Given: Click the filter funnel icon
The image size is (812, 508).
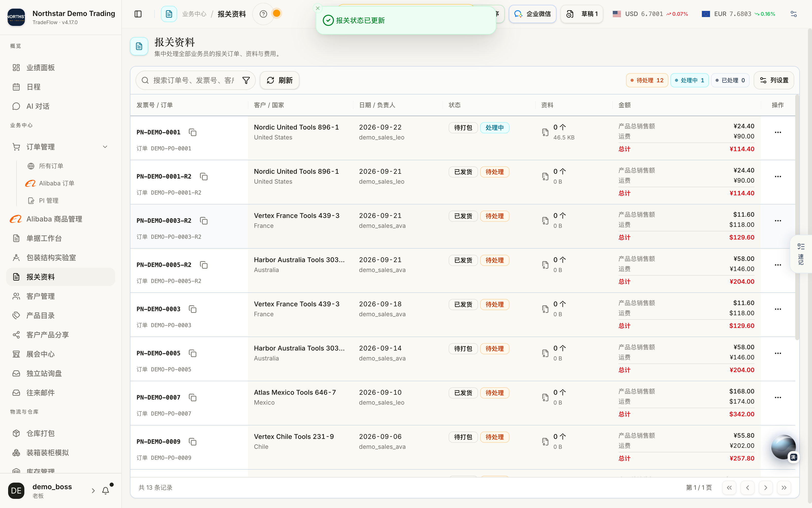Looking at the screenshot, I should 246,80.
